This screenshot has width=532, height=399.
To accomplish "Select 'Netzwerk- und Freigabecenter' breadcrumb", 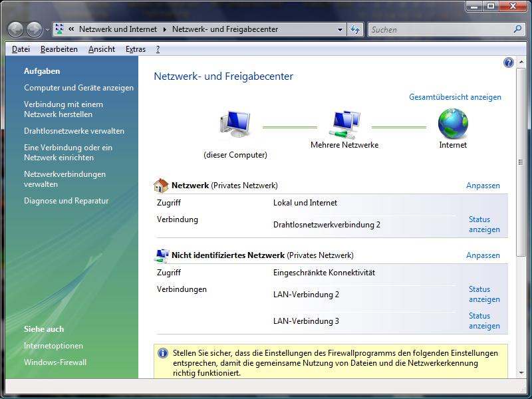I will tap(225, 29).
